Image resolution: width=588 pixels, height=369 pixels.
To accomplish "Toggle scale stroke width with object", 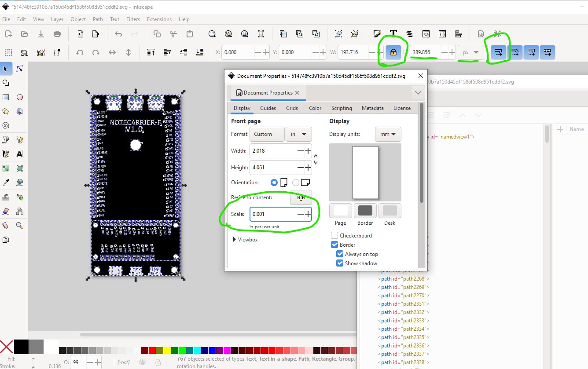I will pos(499,52).
